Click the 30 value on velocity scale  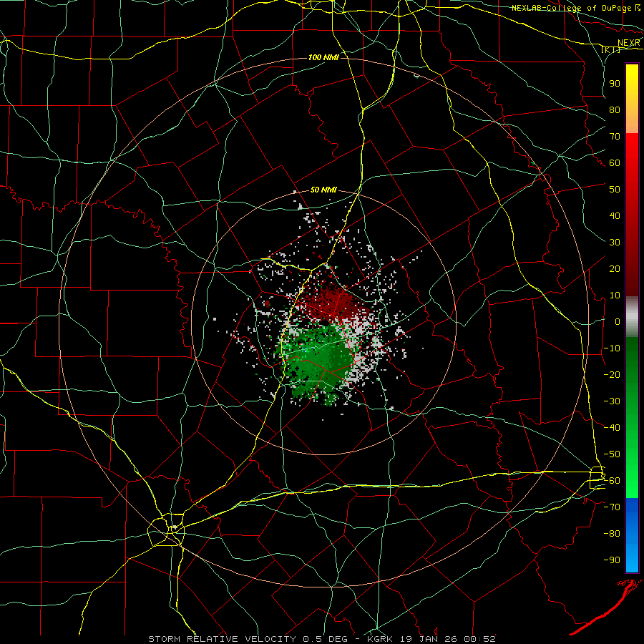(x=615, y=243)
